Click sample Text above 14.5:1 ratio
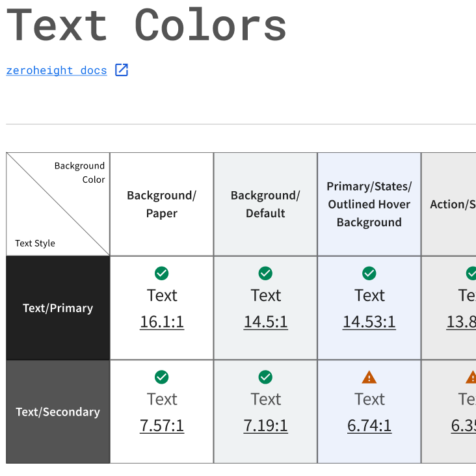This screenshot has height=476, width=476. coord(265,295)
